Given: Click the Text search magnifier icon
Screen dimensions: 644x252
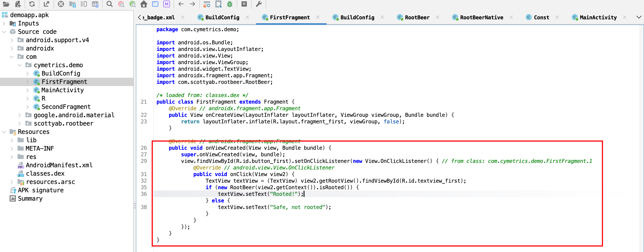Looking at the screenshot, I should pos(109,4).
